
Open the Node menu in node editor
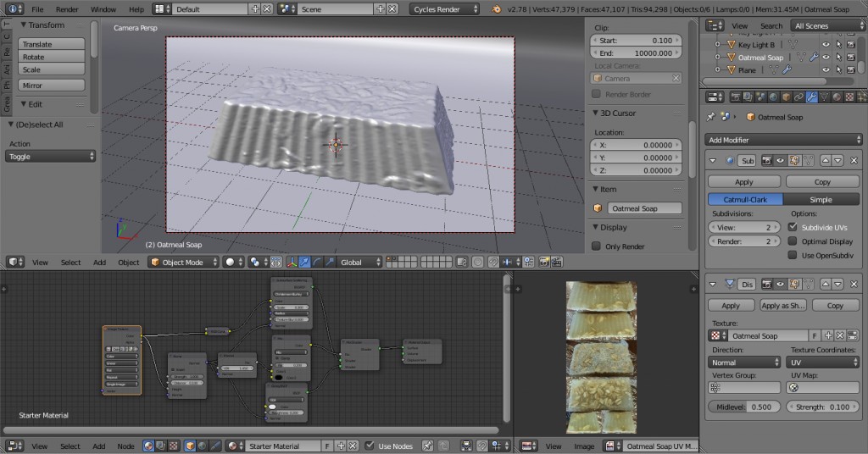pyautogui.click(x=125, y=446)
